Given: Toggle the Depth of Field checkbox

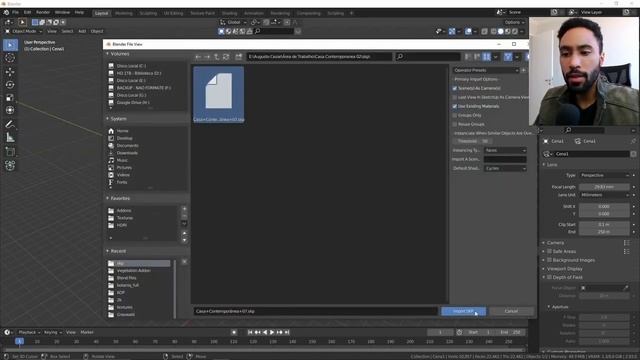Looking at the screenshot, I should click(549, 277).
